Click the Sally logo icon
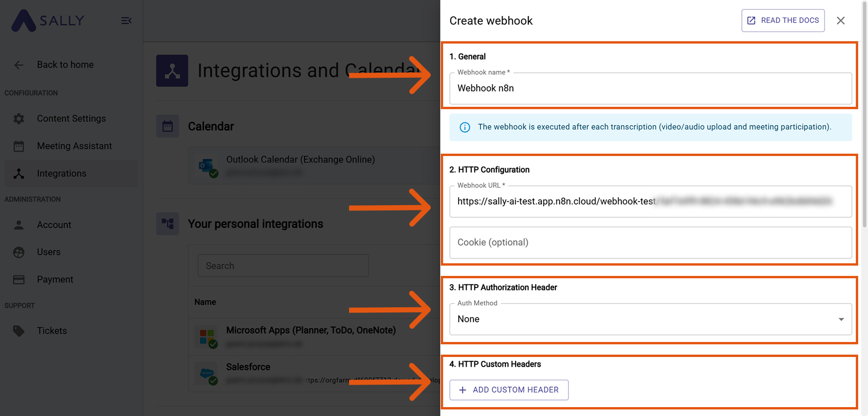 [23, 21]
